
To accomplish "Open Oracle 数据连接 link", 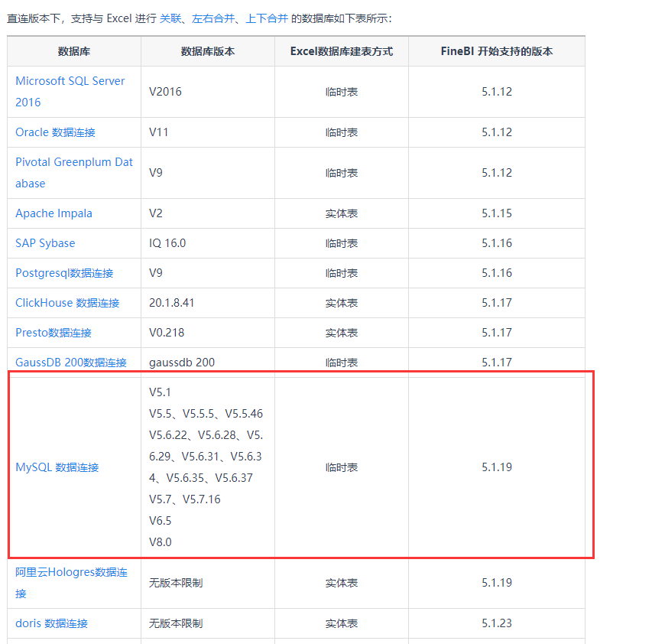I will pyautogui.click(x=55, y=132).
